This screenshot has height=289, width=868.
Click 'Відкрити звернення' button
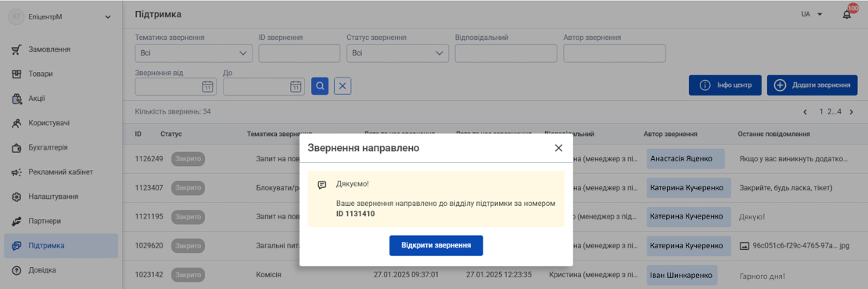(x=436, y=245)
